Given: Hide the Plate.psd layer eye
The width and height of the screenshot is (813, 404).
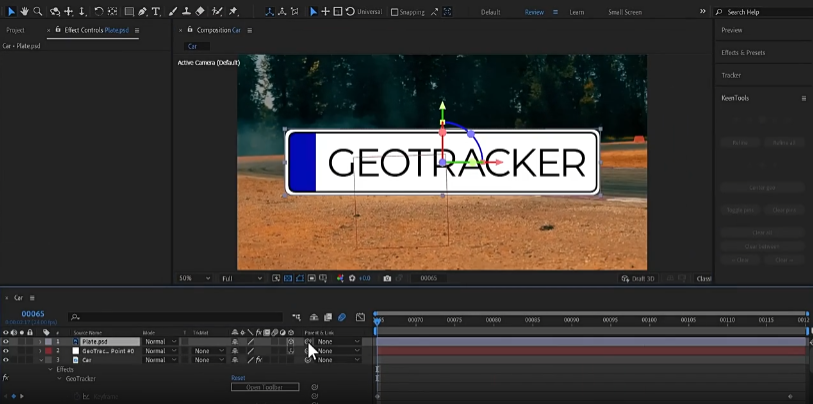Looking at the screenshot, I should 6,342.
